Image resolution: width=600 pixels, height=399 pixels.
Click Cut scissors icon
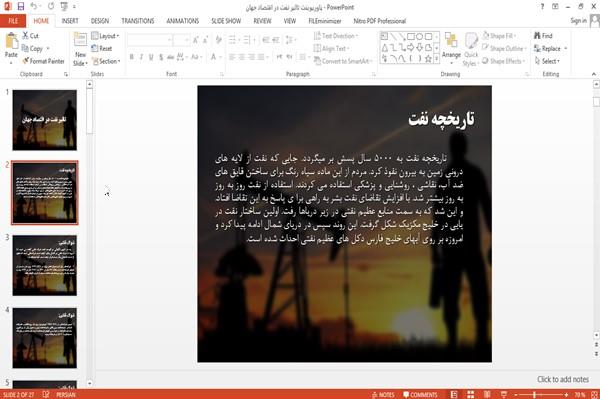[26, 36]
